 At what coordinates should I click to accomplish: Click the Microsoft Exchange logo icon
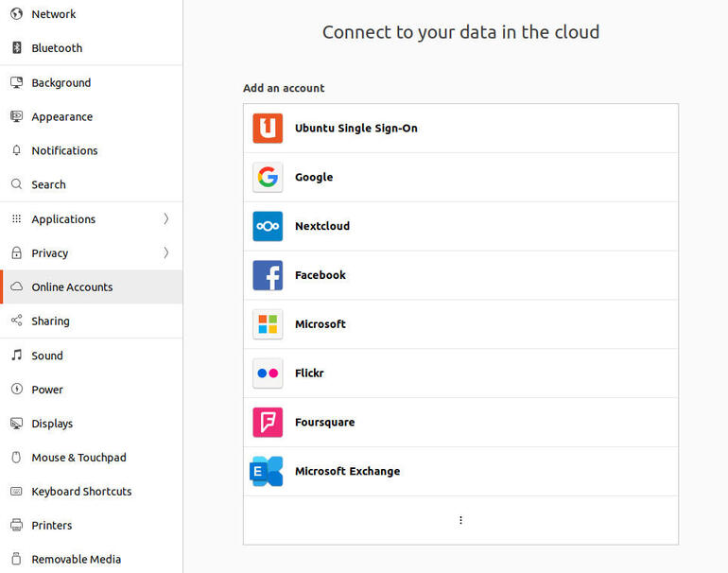coord(267,471)
